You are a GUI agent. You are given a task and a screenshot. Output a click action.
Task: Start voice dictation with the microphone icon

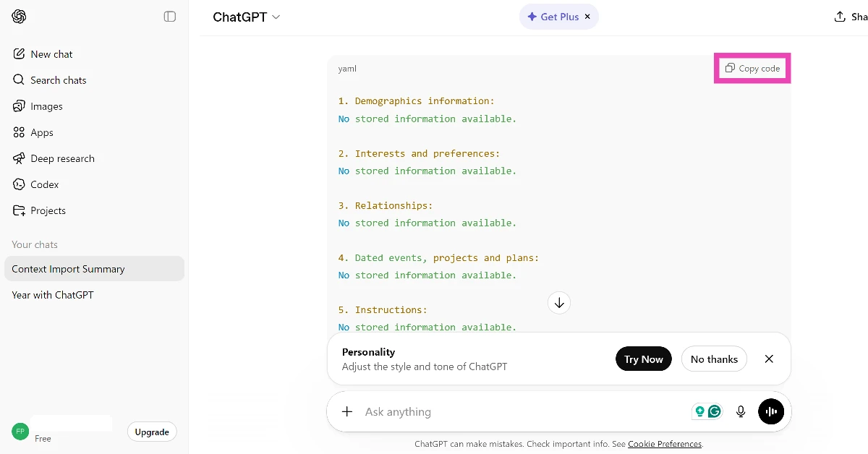pyautogui.click(x=740, y=411)
